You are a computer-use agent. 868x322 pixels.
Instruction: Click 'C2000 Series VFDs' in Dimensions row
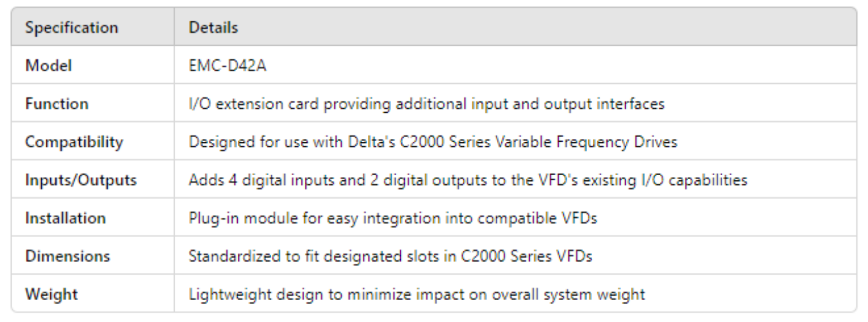(x=526, y=256)
